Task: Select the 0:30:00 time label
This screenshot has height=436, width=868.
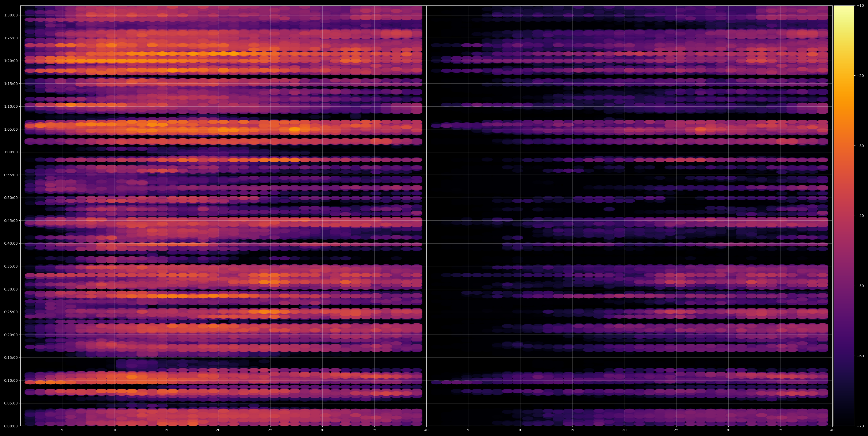Action: coord(11,289)
